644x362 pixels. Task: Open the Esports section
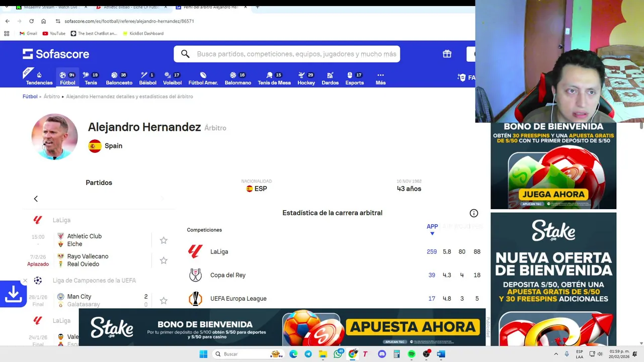coord(354,78)
